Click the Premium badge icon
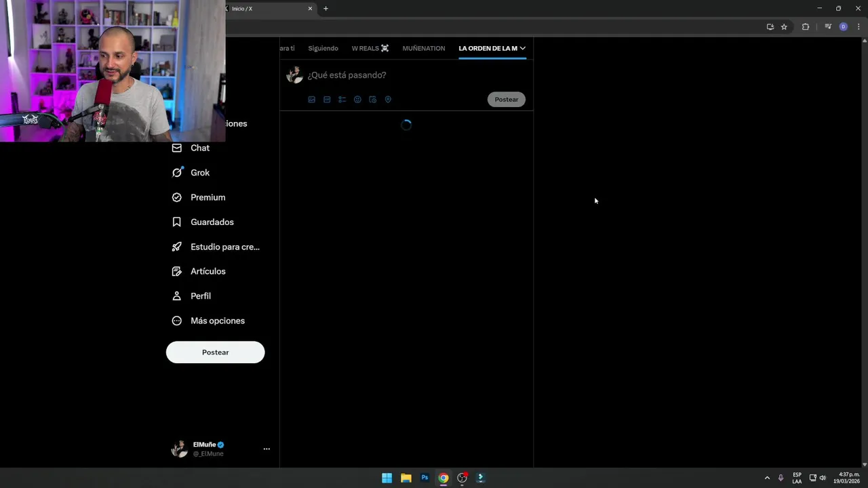The width and height of the screenshot is (868, 488). (177, 197)
